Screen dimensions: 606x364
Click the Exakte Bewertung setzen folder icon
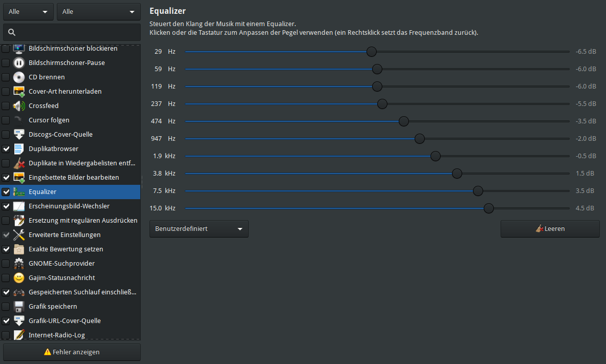(19, 249)
